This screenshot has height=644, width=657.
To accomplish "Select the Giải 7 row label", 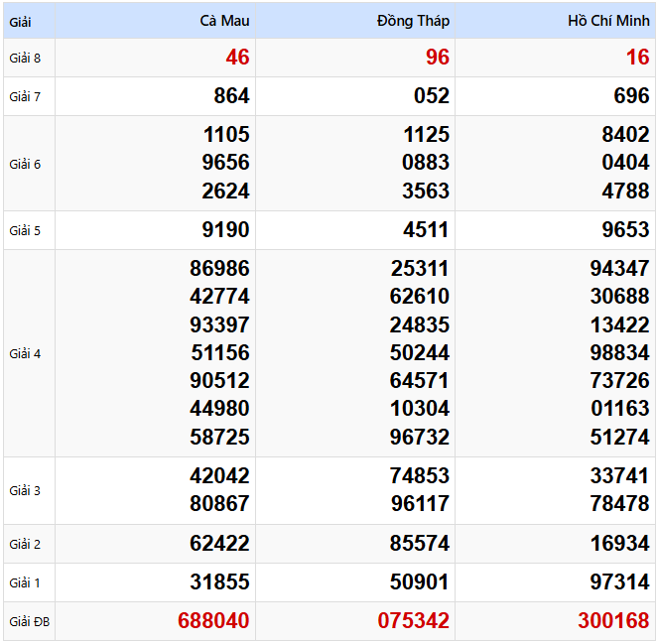I will [x=25, y=96].
